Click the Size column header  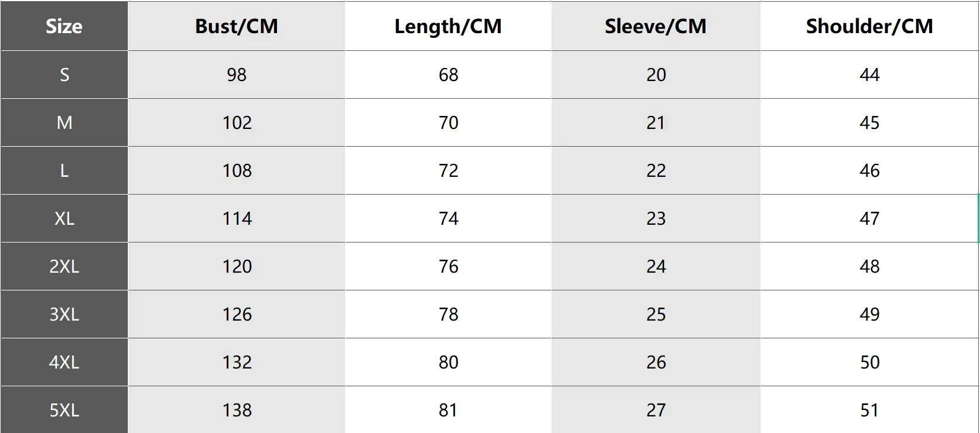coord(64,26)
